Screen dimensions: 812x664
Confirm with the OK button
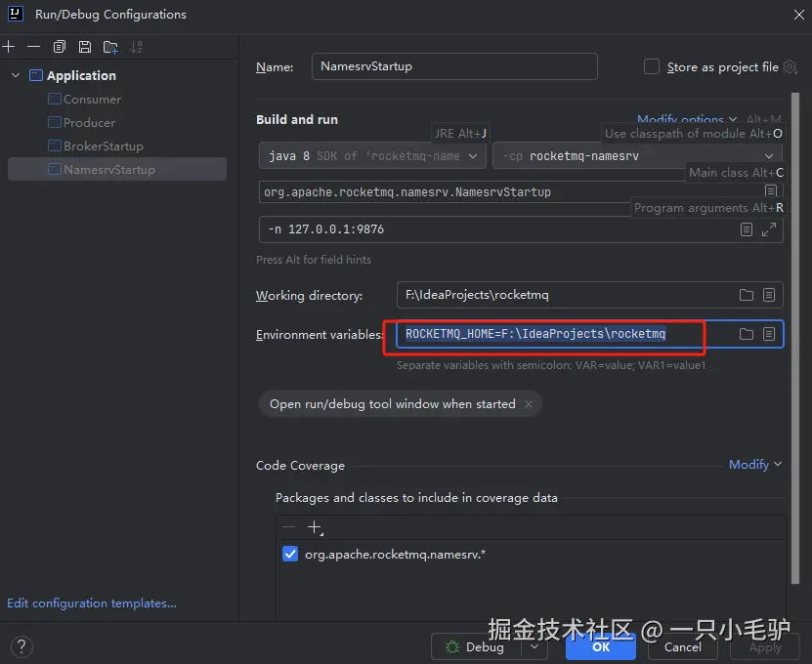click(x=601, y=647)
